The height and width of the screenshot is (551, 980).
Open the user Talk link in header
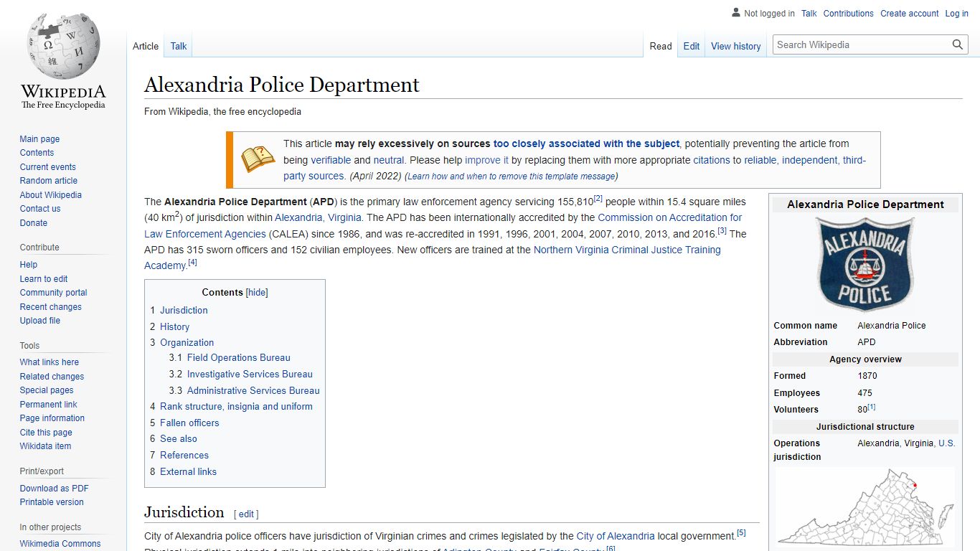809,13
